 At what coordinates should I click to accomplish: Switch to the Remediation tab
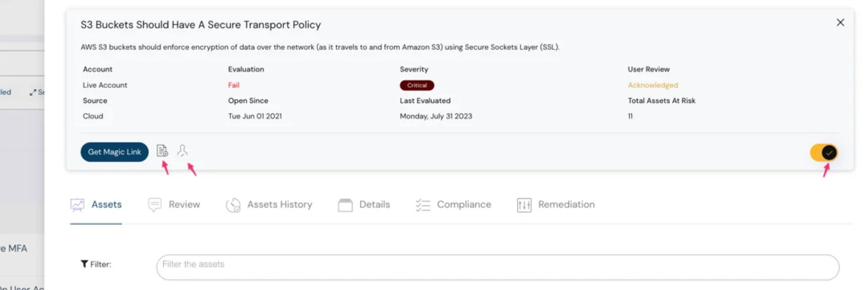(566, 204)
